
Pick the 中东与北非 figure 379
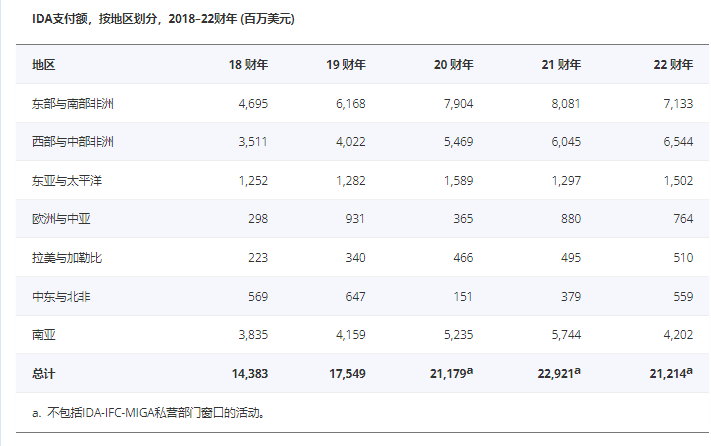(x=571, y=297)
